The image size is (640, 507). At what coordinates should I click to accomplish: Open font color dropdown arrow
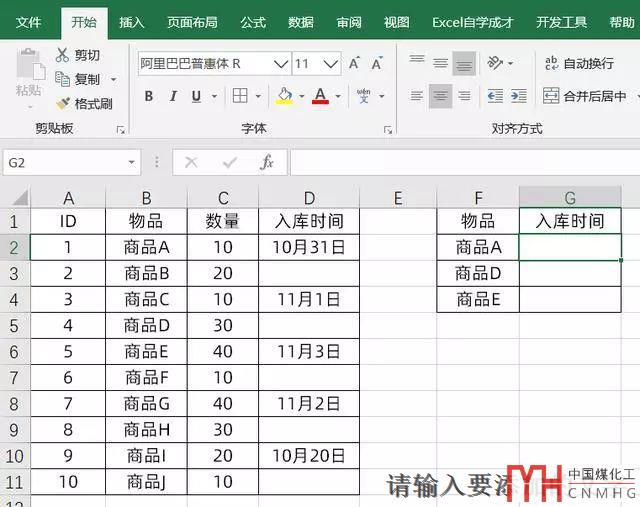[338, 96]
